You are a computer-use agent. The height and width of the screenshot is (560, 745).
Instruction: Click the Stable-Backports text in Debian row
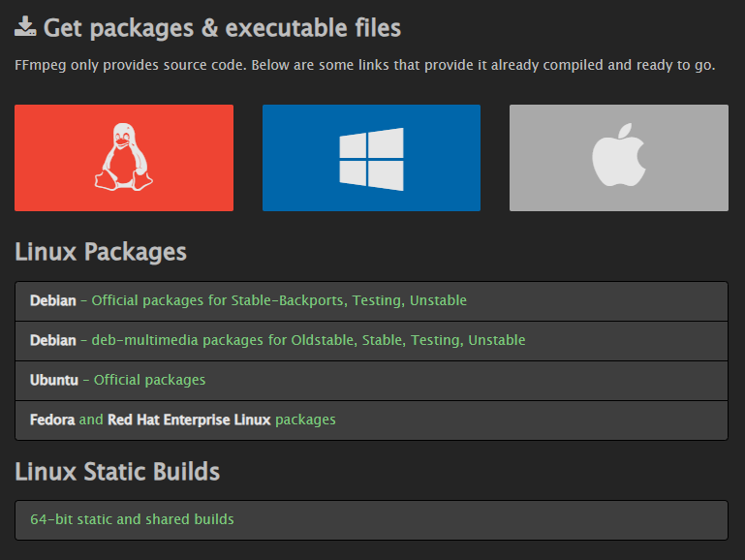(287, 300)
